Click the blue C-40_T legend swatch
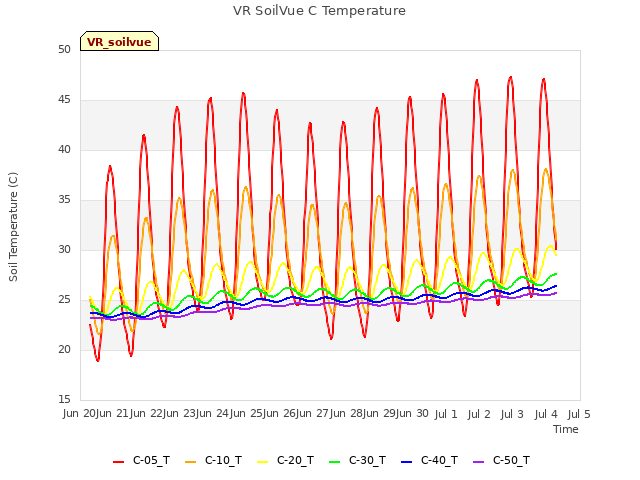The image size is (640, 480). coord(407,462)
